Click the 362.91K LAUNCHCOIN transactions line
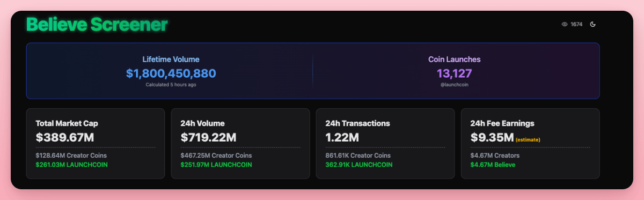644x200 pixels. click(x=359, y=165)
